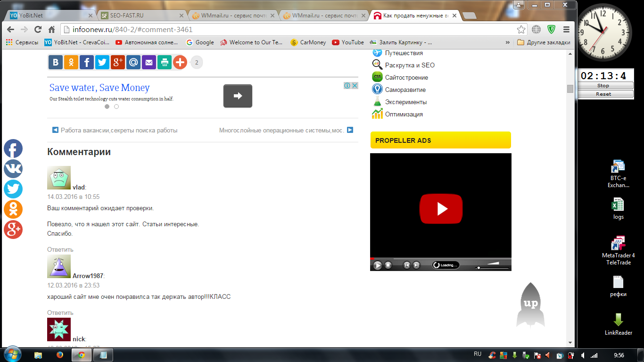Share via the square Twitter icon
Viewport: 644px width, 362px height.
pyautogui.click(x=102, y=62)
